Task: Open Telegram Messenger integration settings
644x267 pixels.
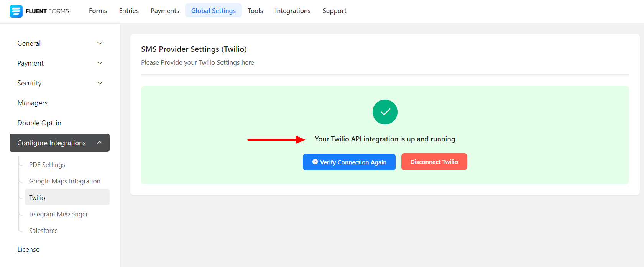Action: (x=59, y=214)
